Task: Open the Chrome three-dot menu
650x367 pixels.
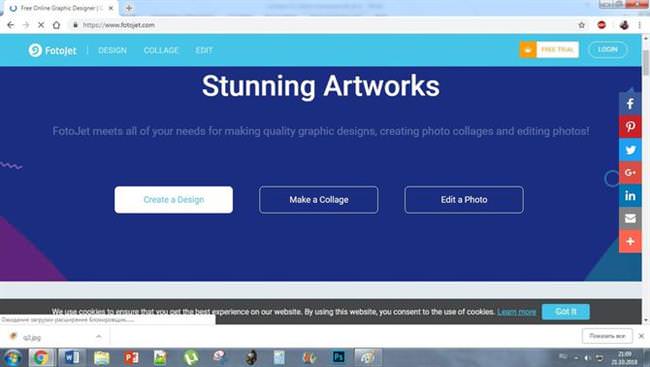Action: tap(640, 25)
